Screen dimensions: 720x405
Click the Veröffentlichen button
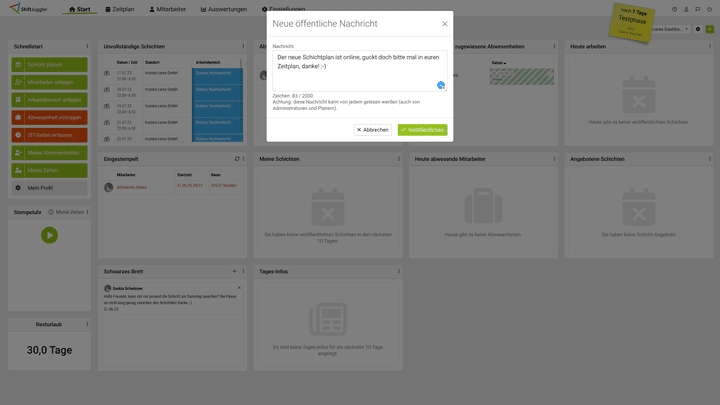click(422, 130)
